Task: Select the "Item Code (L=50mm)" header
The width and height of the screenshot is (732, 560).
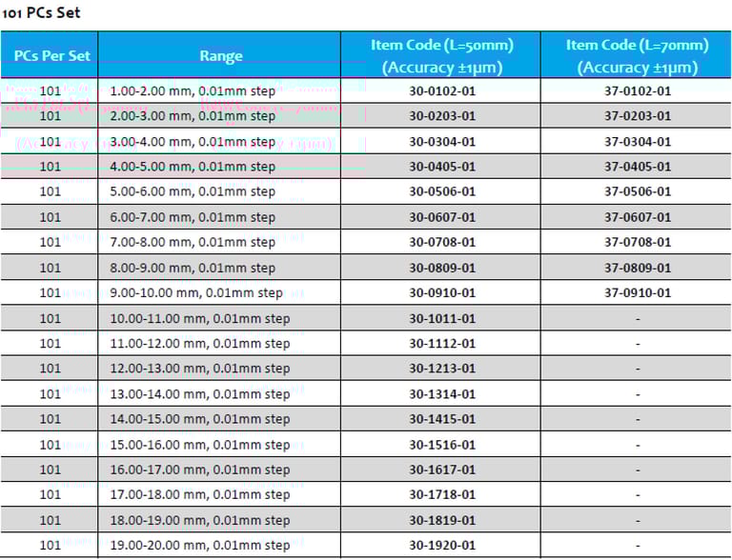Action: (441, 55)
